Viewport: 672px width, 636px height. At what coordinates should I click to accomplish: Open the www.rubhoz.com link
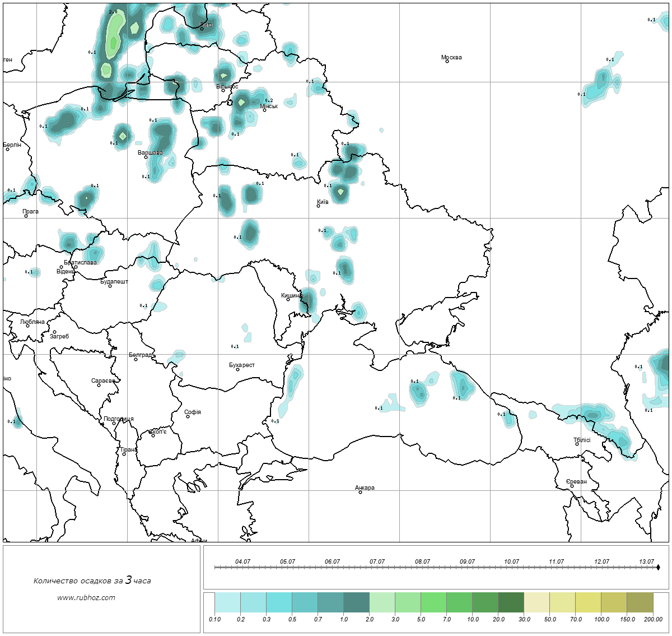[x=86, y=597]
